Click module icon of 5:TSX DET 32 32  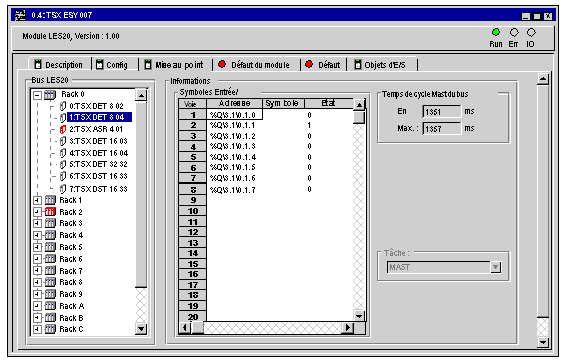click(x=63, y=164)
